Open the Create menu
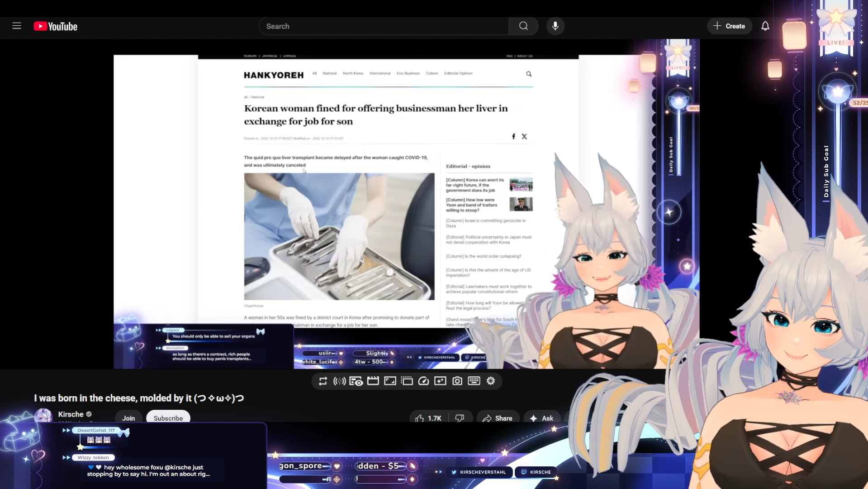The width and height of the screenshot is (868, 489). coord(729,26)
